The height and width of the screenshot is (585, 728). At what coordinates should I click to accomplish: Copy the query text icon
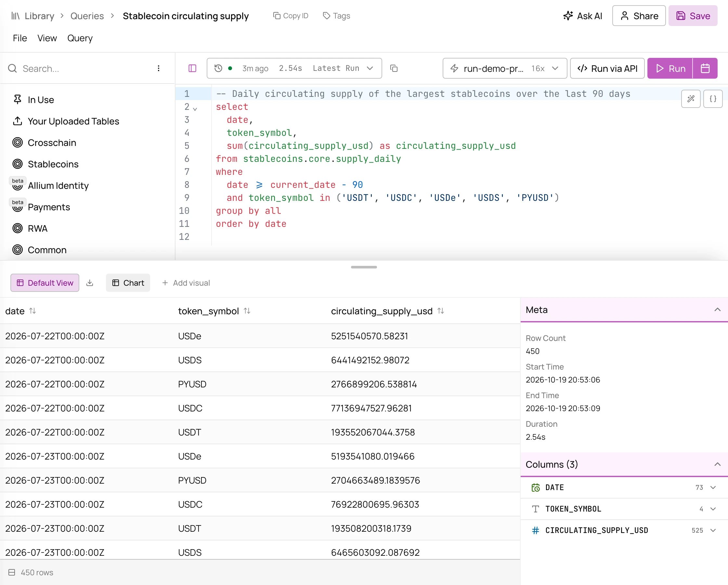(394, 69)
